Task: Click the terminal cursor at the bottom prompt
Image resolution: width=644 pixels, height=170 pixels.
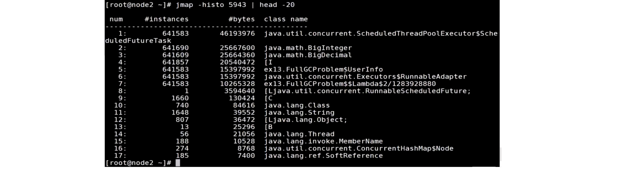Action: 178,163
